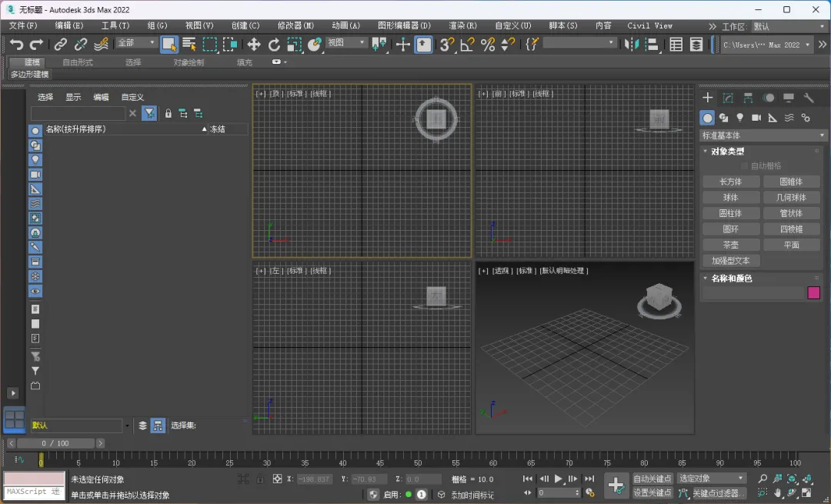This screenshot has width=831, height=504.
Task: Toggle the 3D Snaps button
Action: click(447, 45)
